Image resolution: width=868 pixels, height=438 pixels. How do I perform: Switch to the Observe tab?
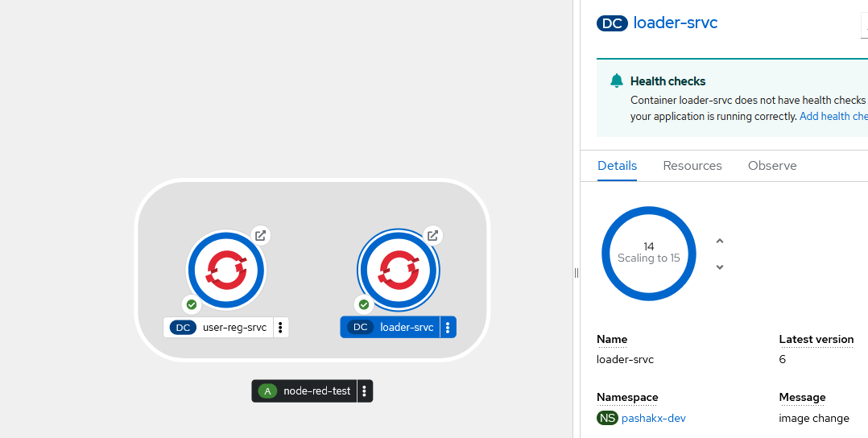771,166
